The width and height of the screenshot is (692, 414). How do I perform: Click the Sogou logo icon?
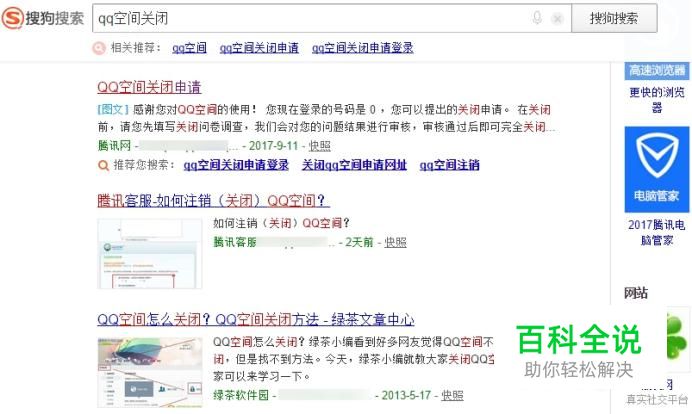pyautogui.click(x=12, y=18)
